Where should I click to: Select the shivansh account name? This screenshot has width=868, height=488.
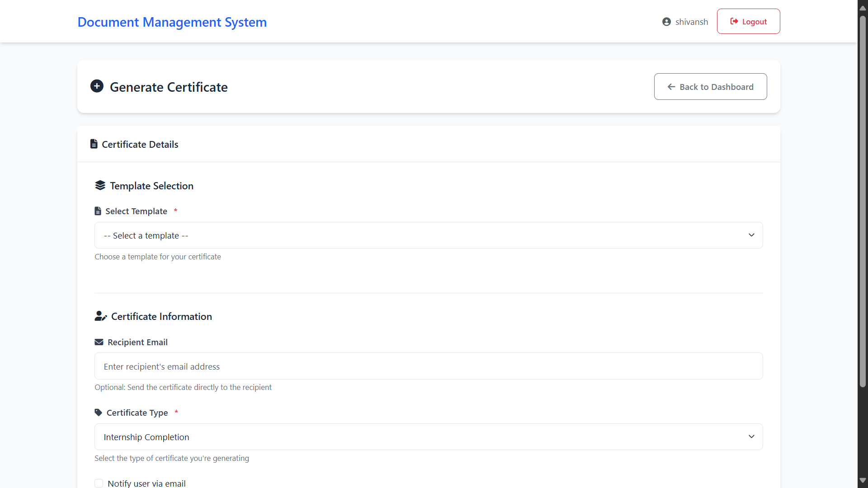(x=691, y=21)
